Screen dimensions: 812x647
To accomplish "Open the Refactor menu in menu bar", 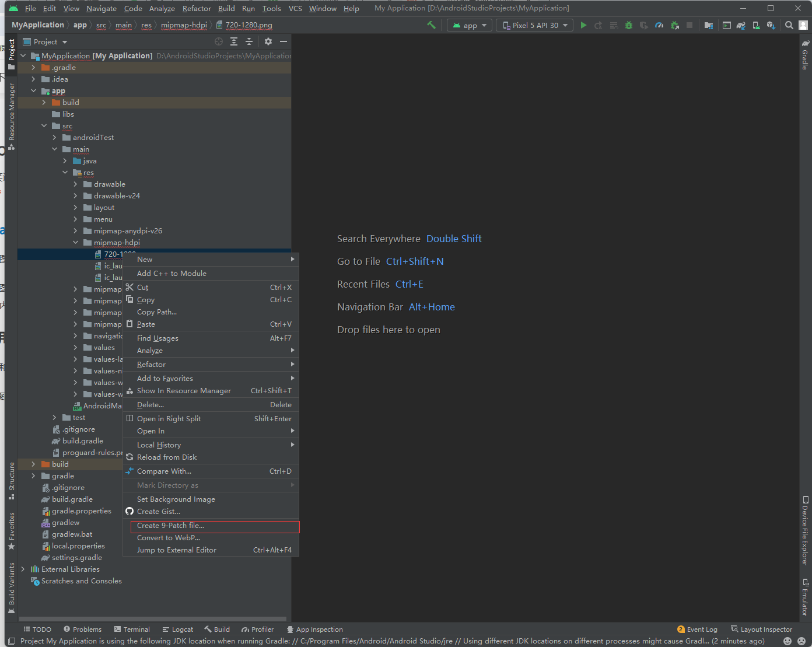I will (x=197, y=8).
